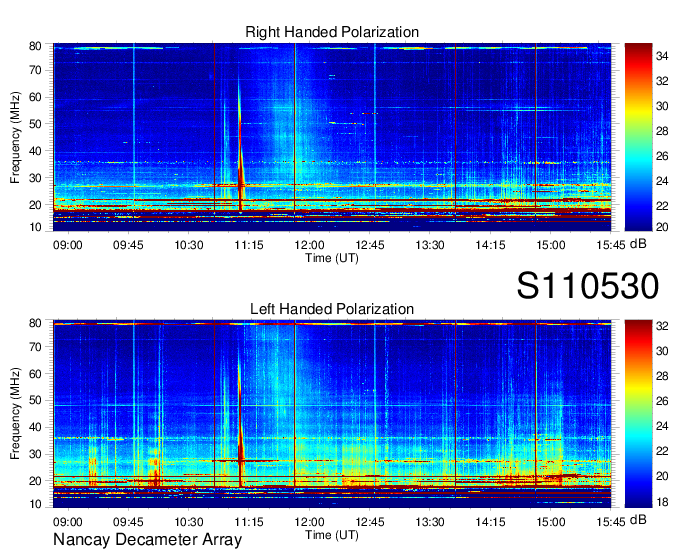Image resolution: width=680 pixels, height=552 pixels.
Task: Click the "20" value on Right Handed color bar
Action: click(662, 227)
